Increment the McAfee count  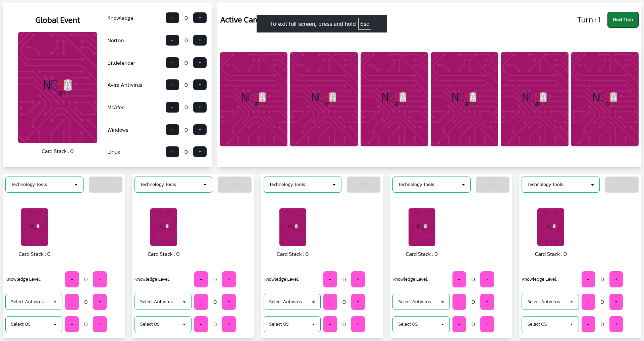point(200,107)
